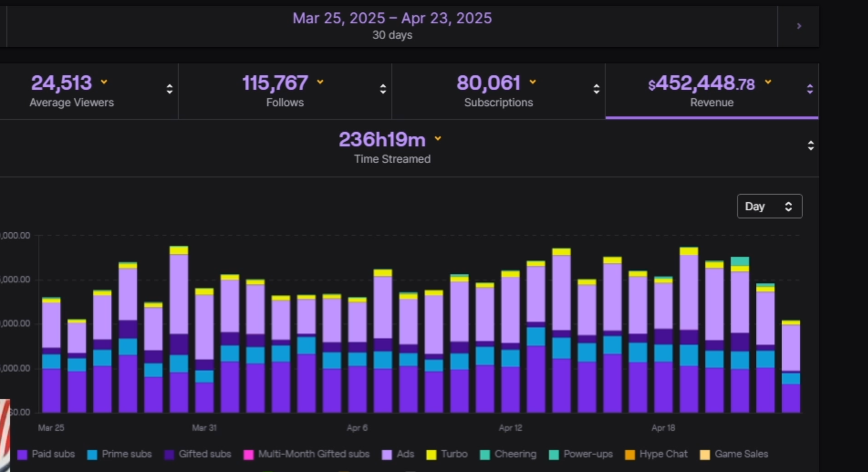
Task: Click the up-down selector beside Subscriptions
Action: [x=596, y=89]
